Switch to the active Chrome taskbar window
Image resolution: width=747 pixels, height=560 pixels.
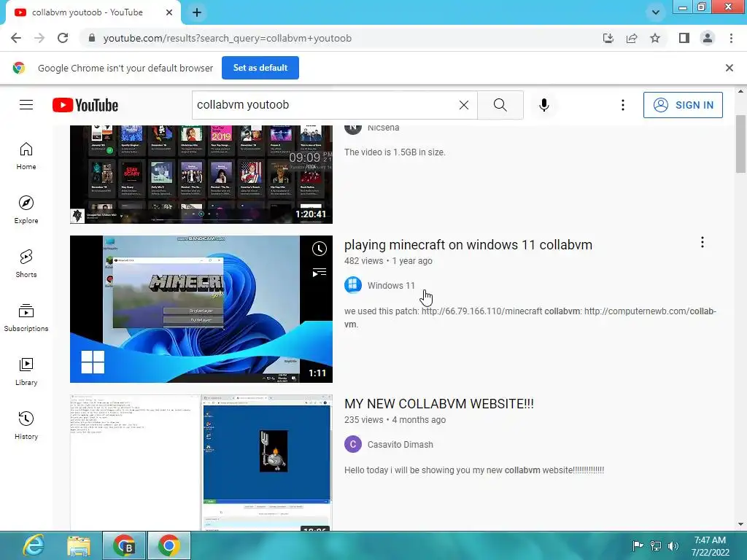click(169, 545)
